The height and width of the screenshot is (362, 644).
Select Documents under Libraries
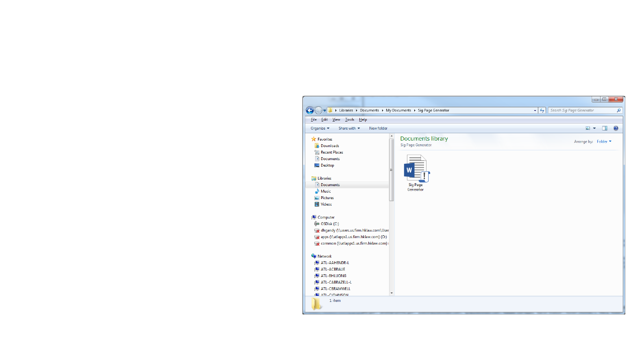(x=347, y=185)
